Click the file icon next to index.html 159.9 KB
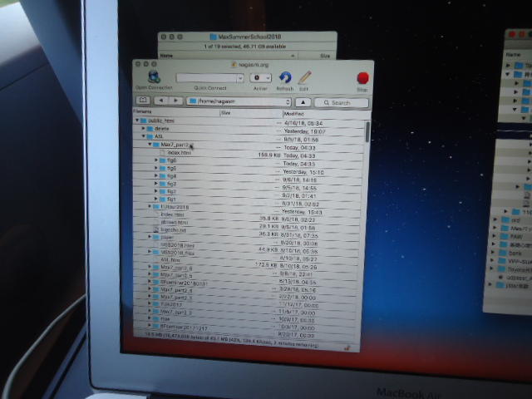This screenshot has width=532, height=399. [x=163, y=153]
